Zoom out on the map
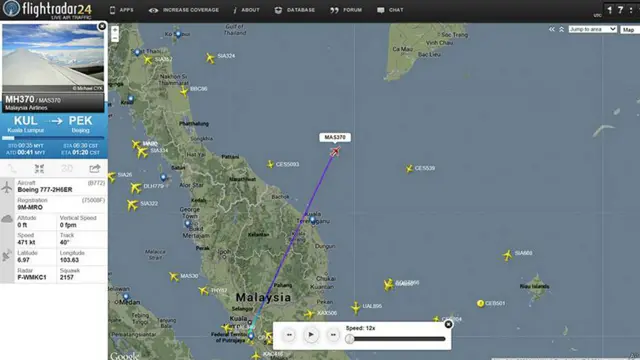640x360 pixels. tap(115, 38)
